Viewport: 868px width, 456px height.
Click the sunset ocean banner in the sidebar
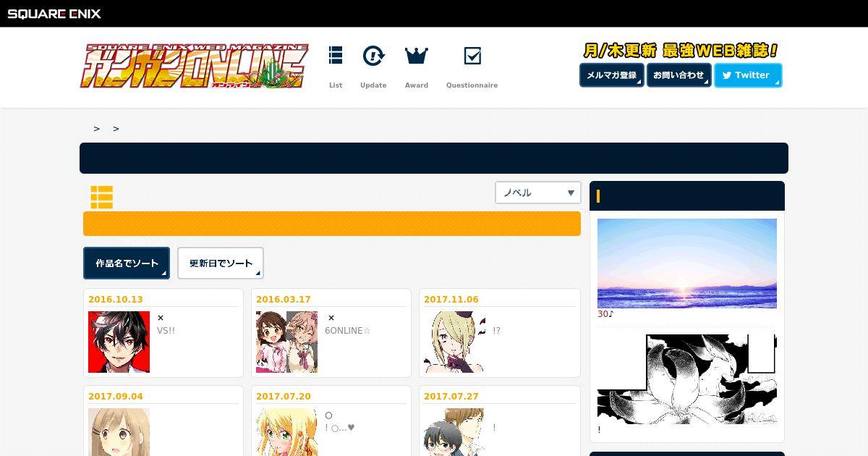pos(687,263)
